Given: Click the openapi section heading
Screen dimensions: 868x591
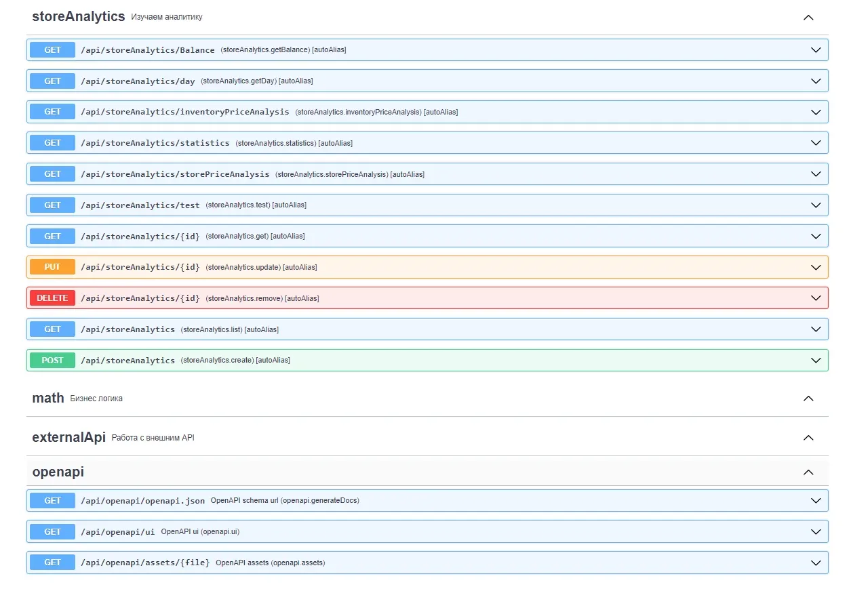Looking at the screenshot, I should click(58, 472).
